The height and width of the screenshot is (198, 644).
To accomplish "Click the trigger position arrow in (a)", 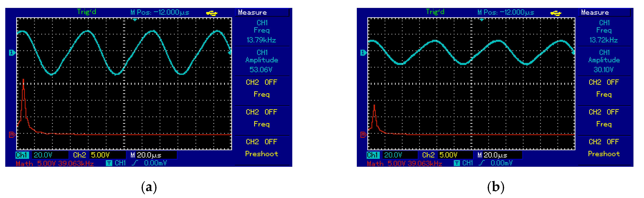I will (x=135, y=20).
